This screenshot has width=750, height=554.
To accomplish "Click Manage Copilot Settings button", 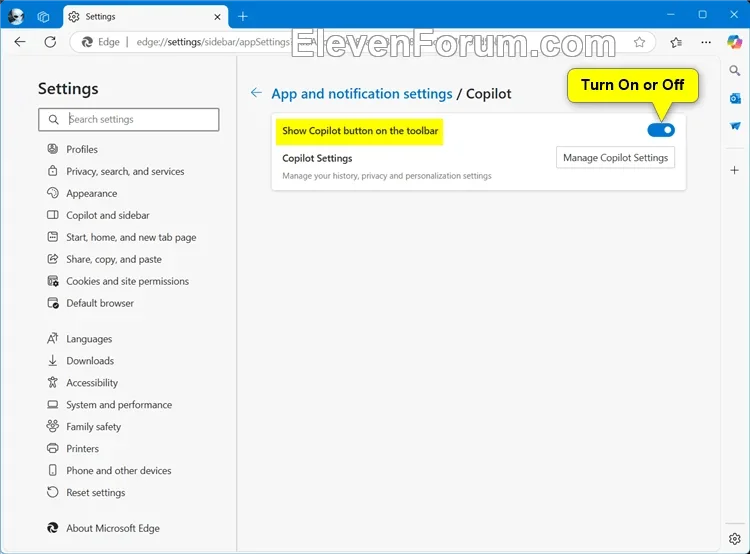I will (x=615, y=158).
